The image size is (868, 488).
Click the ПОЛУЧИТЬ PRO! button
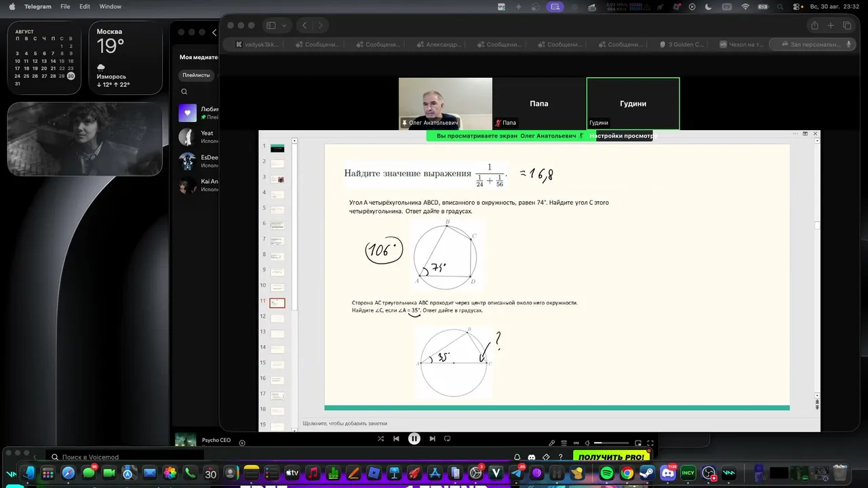click(611, 457)
